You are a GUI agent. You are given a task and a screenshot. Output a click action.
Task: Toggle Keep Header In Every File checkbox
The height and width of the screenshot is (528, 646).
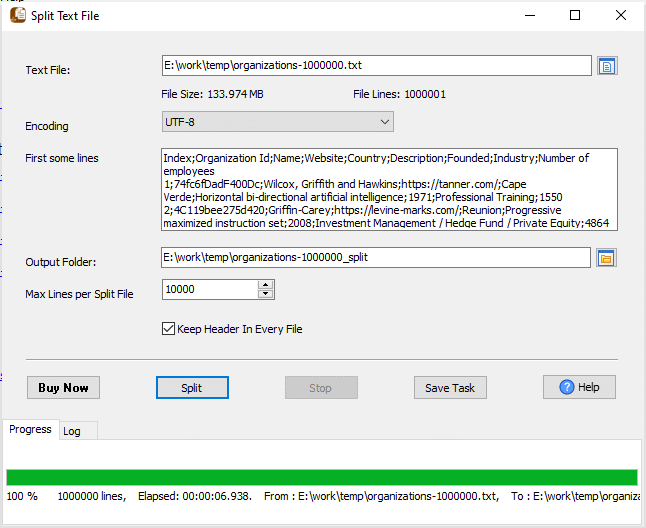pyautogui.click(x=168, y=328)
